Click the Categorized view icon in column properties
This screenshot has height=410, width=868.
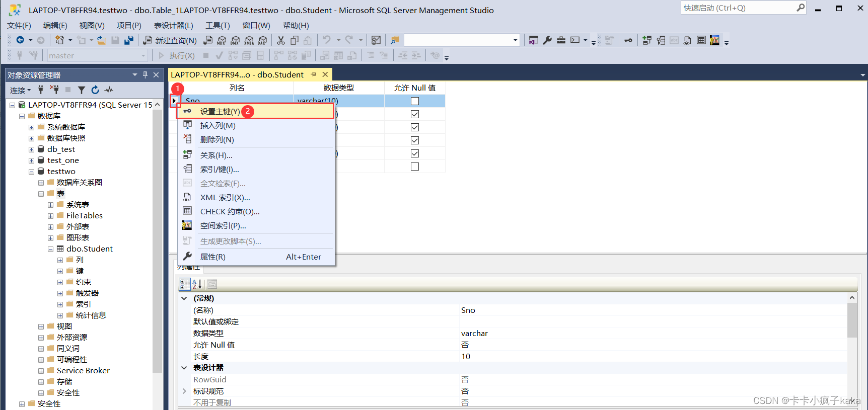pos(185,284)
